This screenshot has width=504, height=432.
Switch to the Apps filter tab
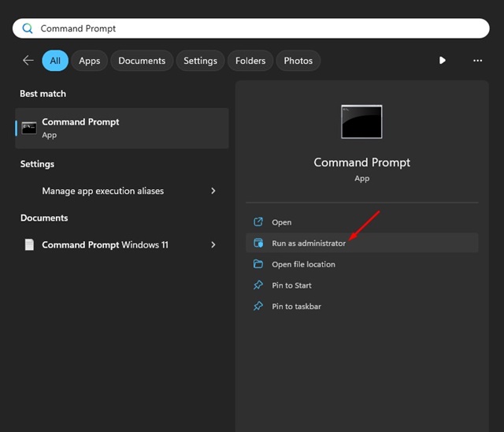point(90,61)
